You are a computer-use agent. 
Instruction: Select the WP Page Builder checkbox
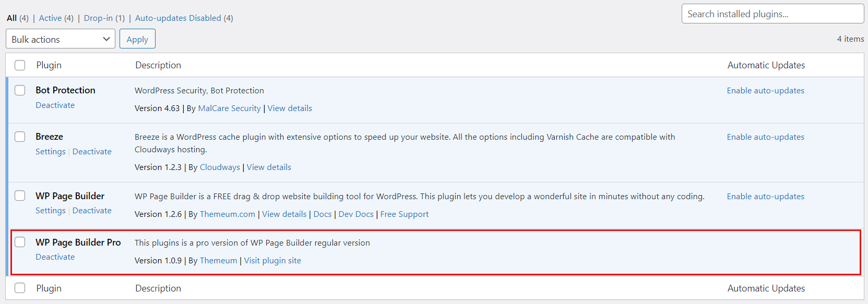(x=20, y=196)
